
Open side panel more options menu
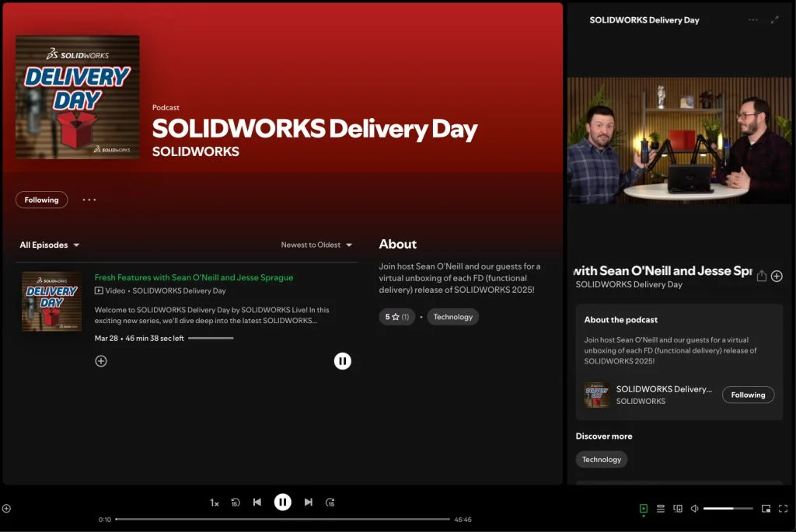tap(752, 20)
